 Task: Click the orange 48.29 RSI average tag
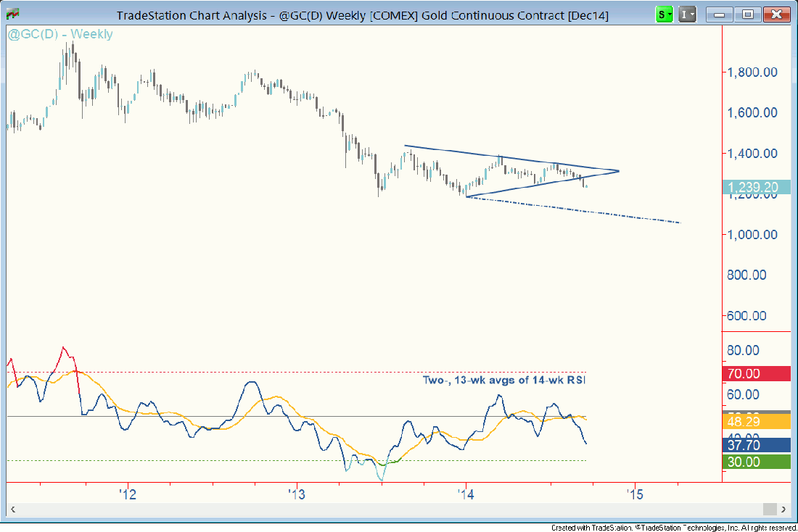[754, 421]
